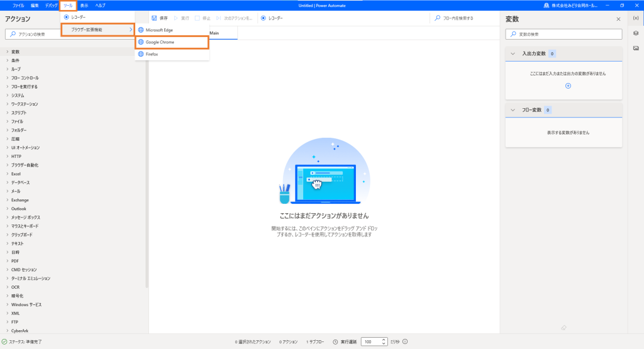Open the variables {x} side icon

pos(636,18)
